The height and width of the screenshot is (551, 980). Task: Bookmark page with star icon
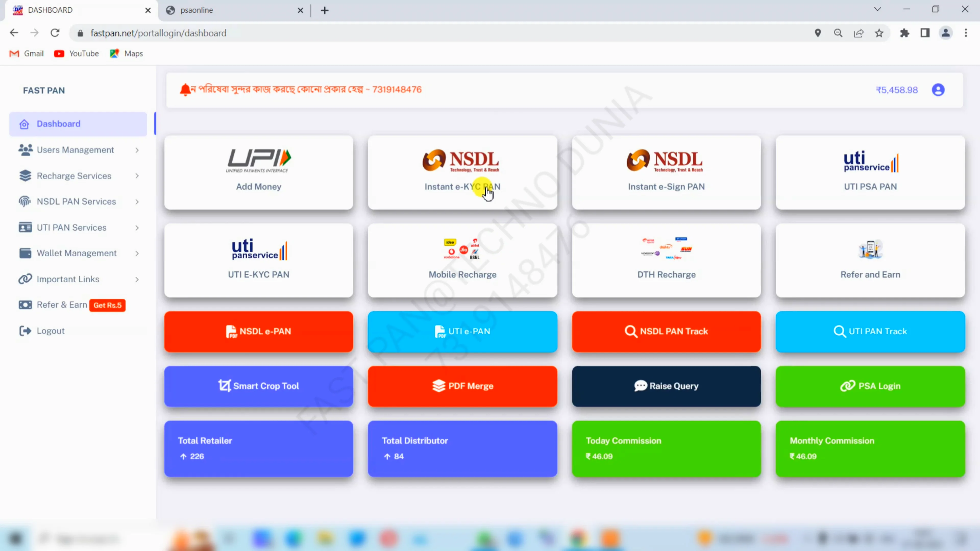click(879, 33)
